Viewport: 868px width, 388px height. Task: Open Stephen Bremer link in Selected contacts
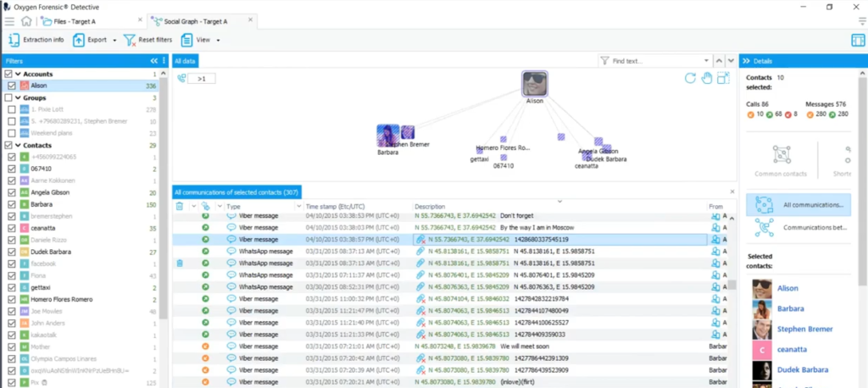(805, 330)
